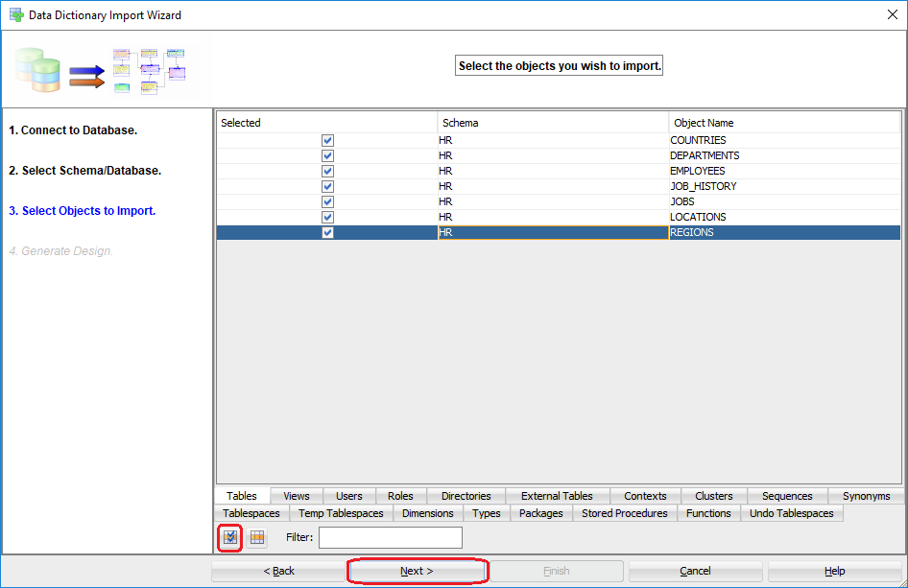Viewport: 908px width, 588px height.
Task: Click the deselect all grid icon
Action: (257, 537)
